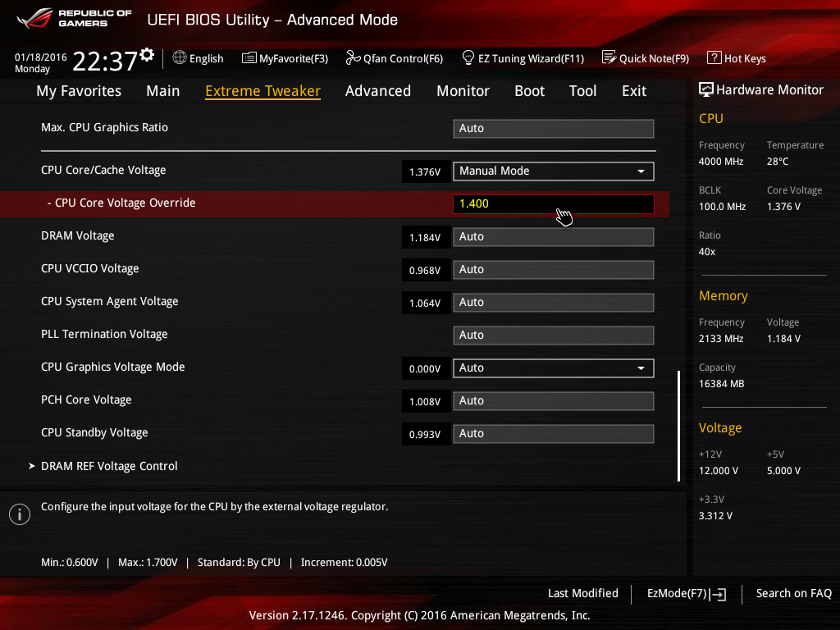Click the 0.968V VCCIO readout
Viewport: 840px width, 630px height.
pyautogui.click(x=425, y=271)
